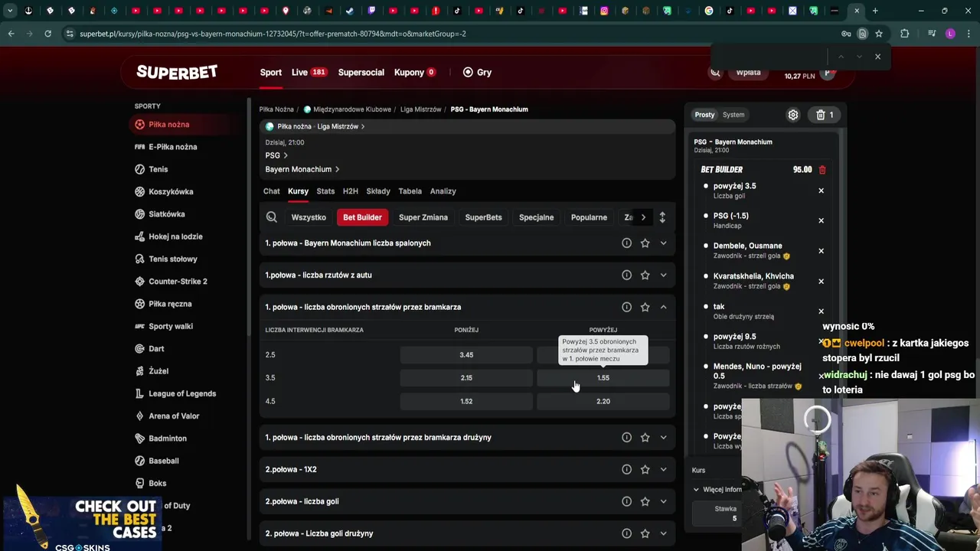Pick 3.45 odds for poniżej 2.5

[466, 355]
